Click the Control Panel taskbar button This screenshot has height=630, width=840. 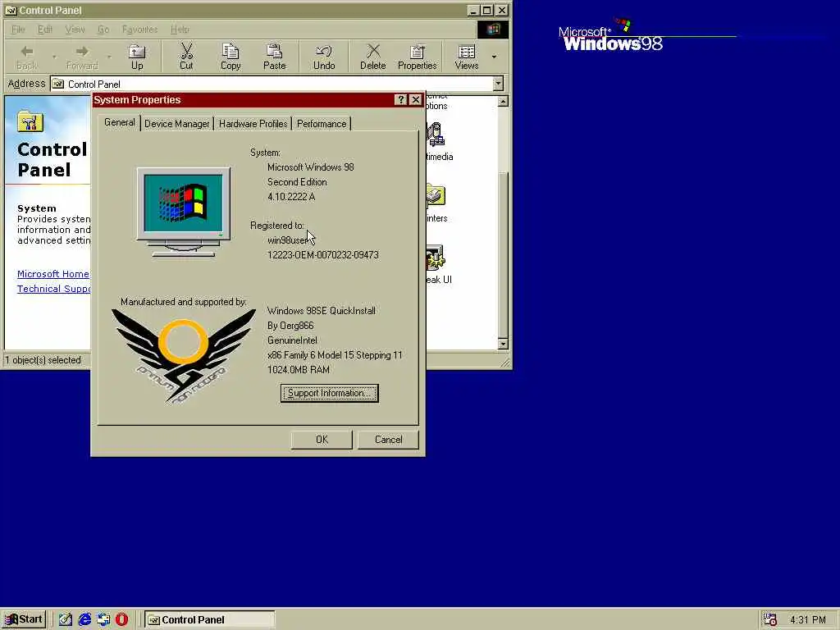point(209,619)
